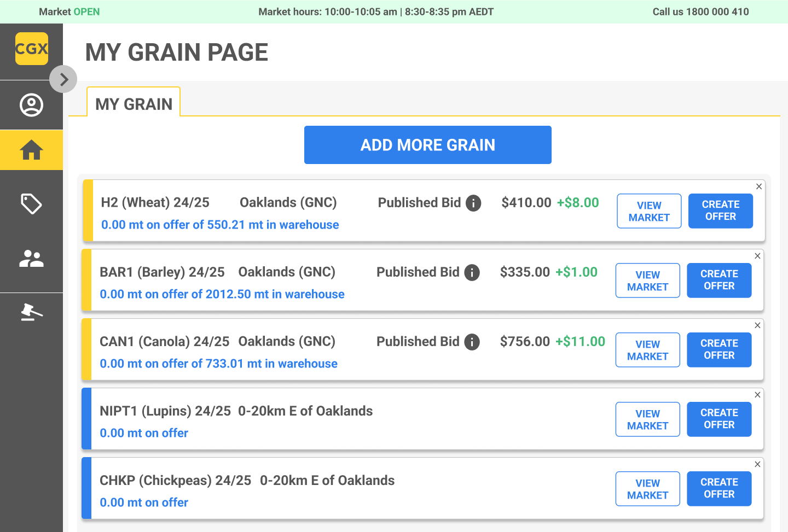Click 'Published Bid' label in Canola row
788x532 pixels.
418,342
